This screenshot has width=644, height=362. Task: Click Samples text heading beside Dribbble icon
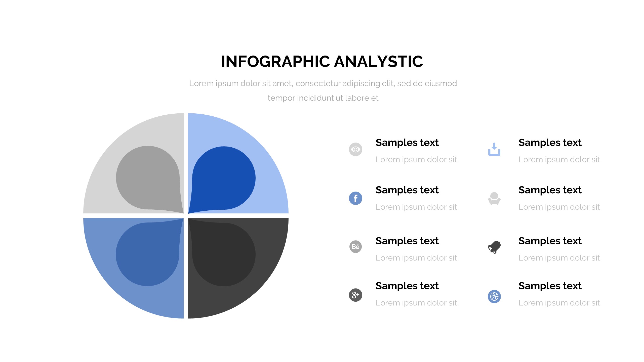pyautogui.click(x=550, y=286)
